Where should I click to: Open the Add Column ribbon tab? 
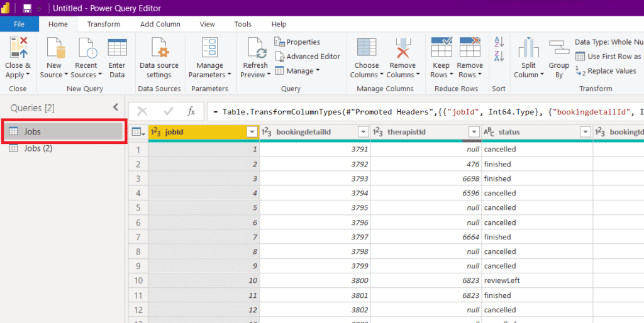click(x=160, y=25)
